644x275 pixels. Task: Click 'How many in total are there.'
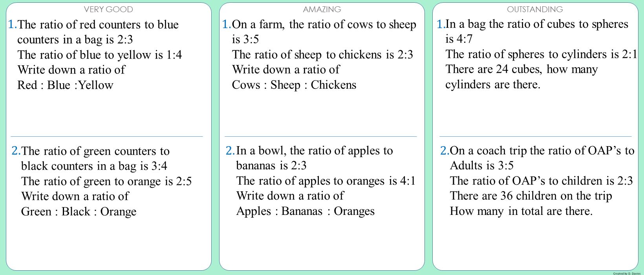point(521,211)
